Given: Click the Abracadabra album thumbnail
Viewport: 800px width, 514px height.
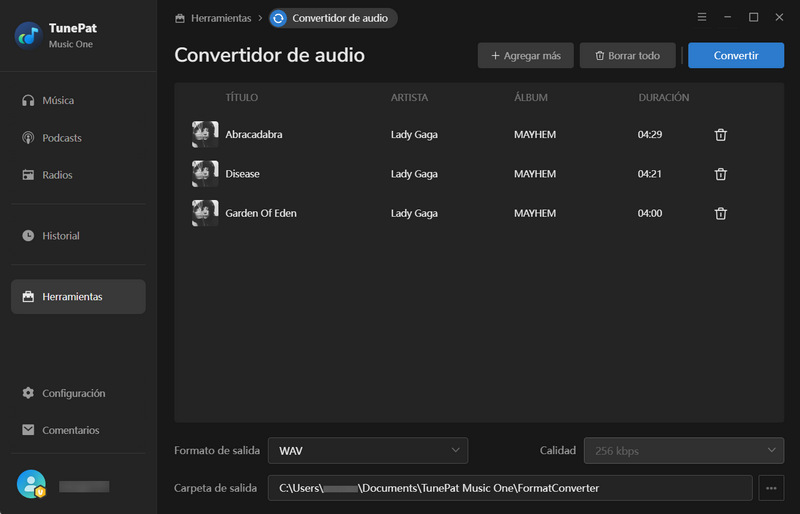Looking at the screenshot, I should [x=205, y=134].
